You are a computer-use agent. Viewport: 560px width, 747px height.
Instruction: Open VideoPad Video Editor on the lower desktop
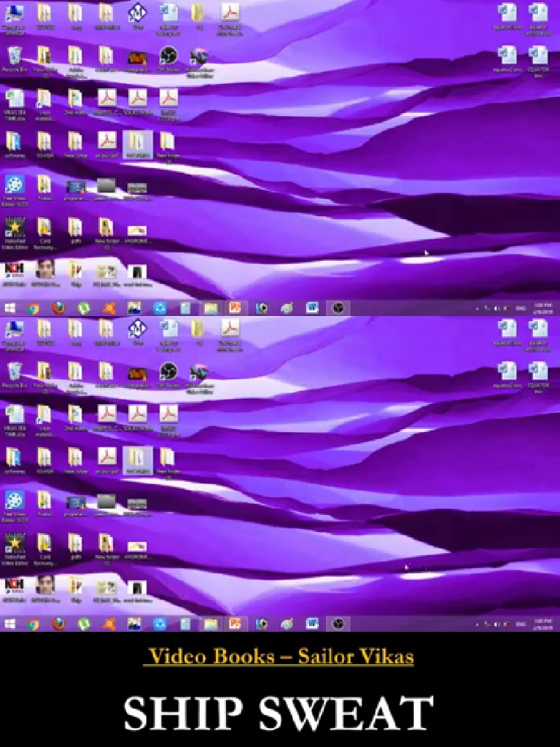14,543
